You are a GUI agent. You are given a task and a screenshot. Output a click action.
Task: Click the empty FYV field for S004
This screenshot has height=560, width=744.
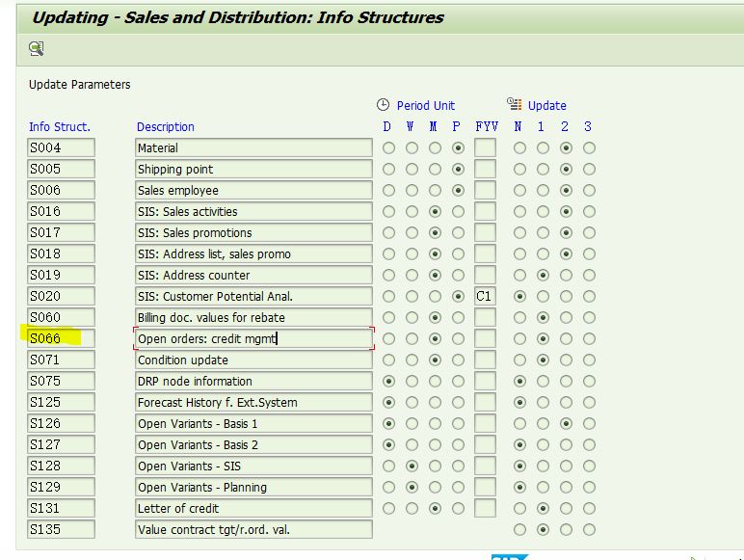[x=485, y=148]
